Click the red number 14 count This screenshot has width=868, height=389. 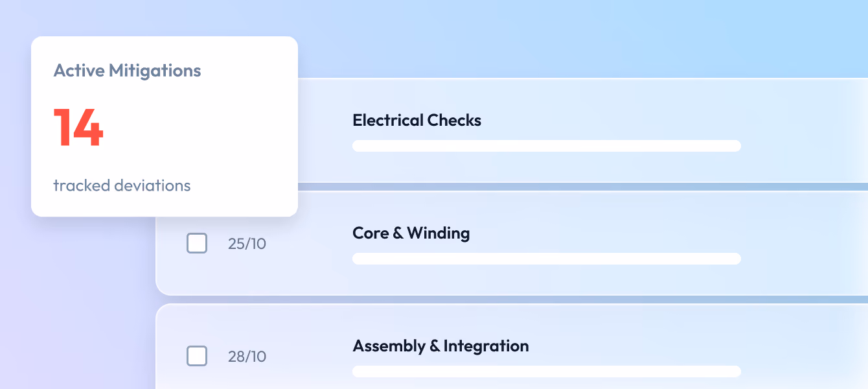[78, 128]
